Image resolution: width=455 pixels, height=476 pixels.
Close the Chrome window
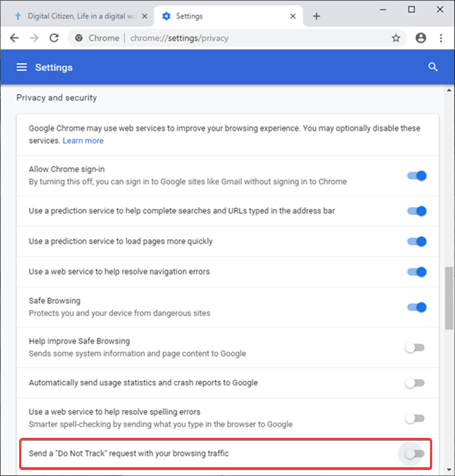point(440,10)
